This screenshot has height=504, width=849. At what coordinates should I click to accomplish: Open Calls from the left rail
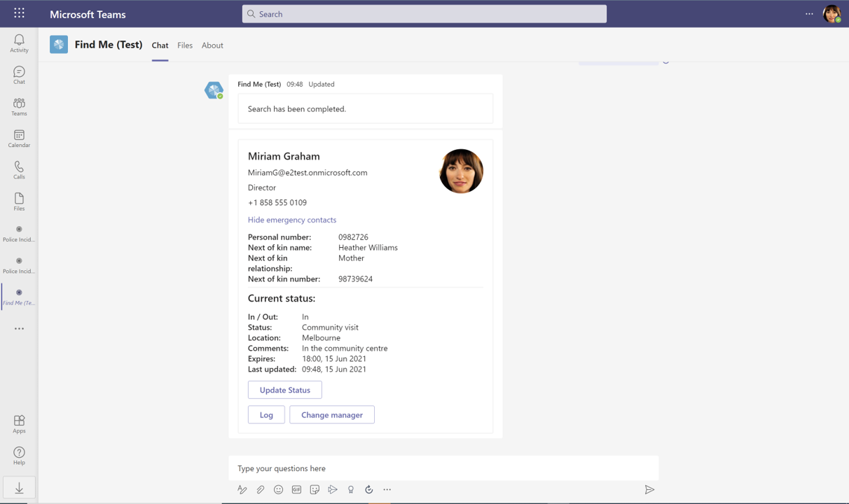tap(19, 170)
